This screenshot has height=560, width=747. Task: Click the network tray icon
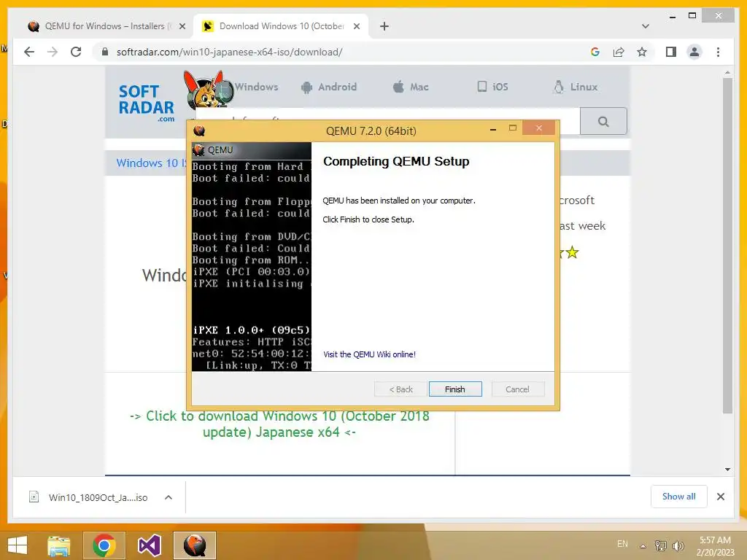point(661,545)
